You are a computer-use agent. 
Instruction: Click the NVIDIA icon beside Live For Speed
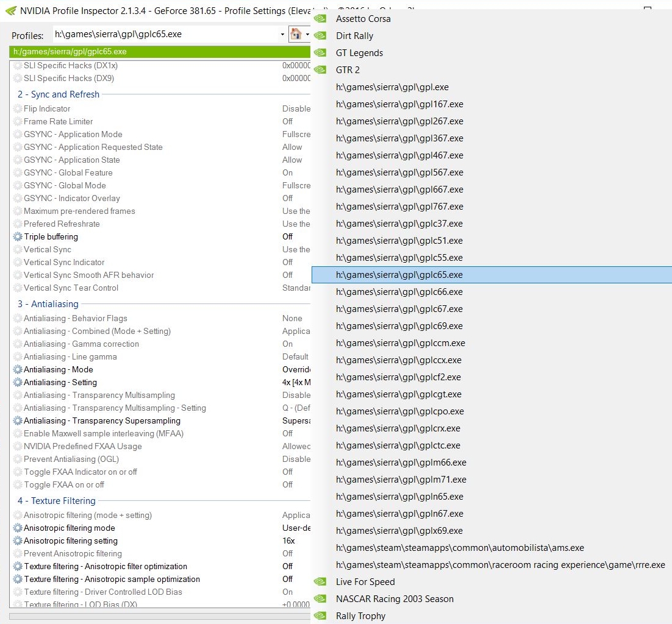(320, 582)
